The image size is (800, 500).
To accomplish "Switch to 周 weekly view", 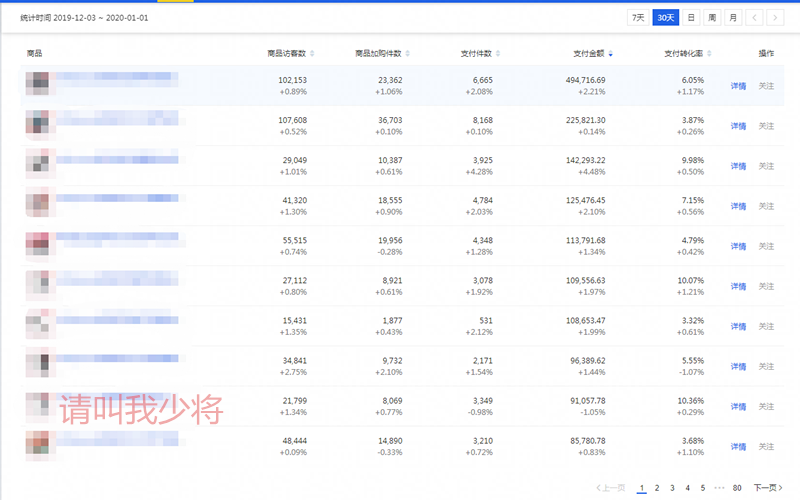I will click(x=712, y=17).
